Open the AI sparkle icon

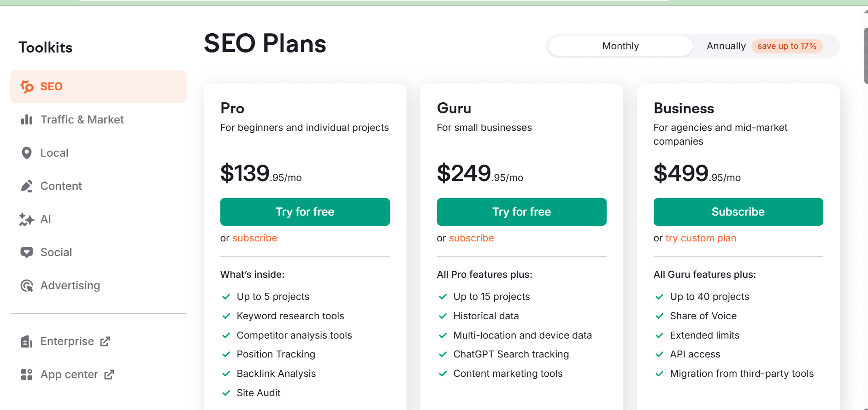pos(27,219)
